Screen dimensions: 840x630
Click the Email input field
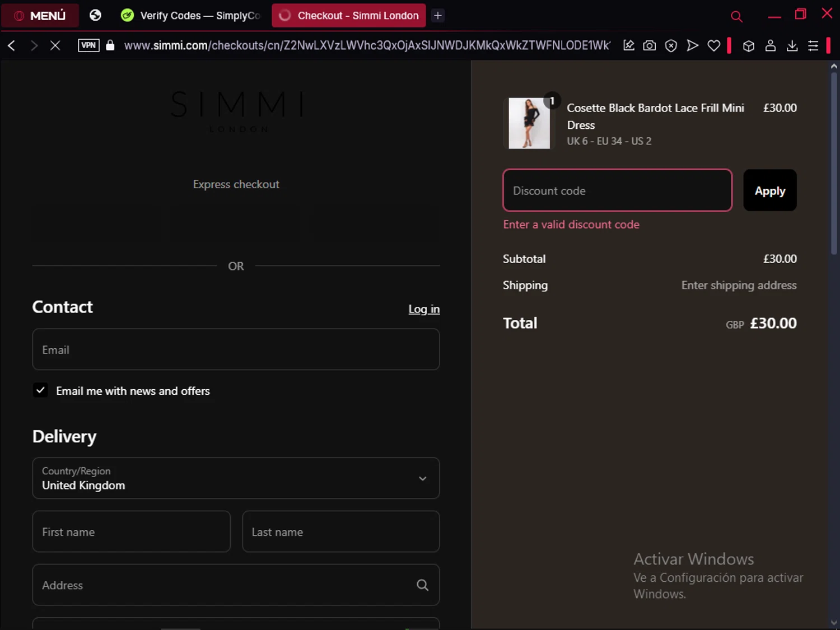[236, 349]
